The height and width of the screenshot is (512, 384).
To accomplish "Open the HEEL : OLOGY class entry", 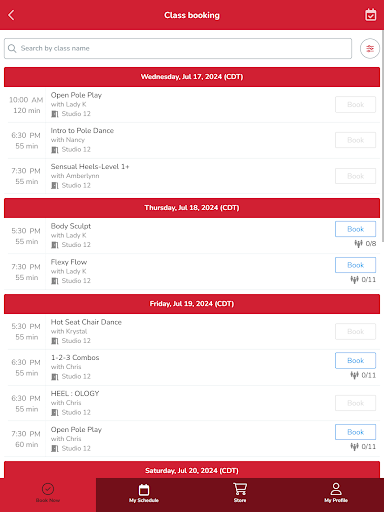I will point(192,403).
